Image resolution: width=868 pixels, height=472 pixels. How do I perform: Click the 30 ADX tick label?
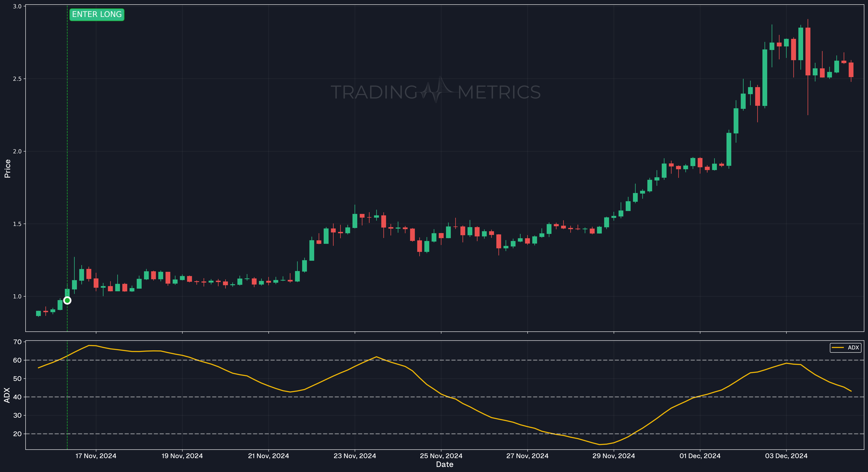(17, 415)
